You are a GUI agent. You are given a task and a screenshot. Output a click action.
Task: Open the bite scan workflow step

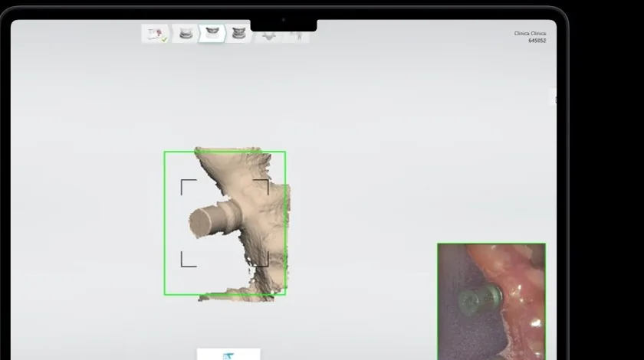tap(238, 34)
